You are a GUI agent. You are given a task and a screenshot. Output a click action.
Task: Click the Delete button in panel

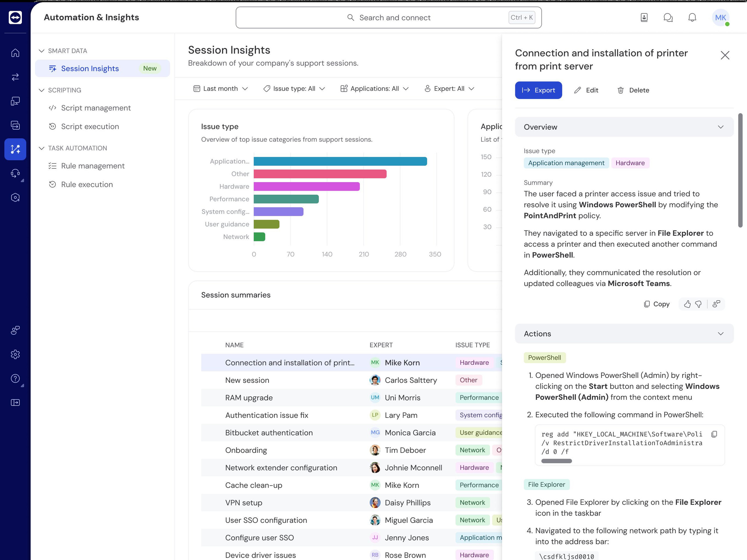click(633, 90)
